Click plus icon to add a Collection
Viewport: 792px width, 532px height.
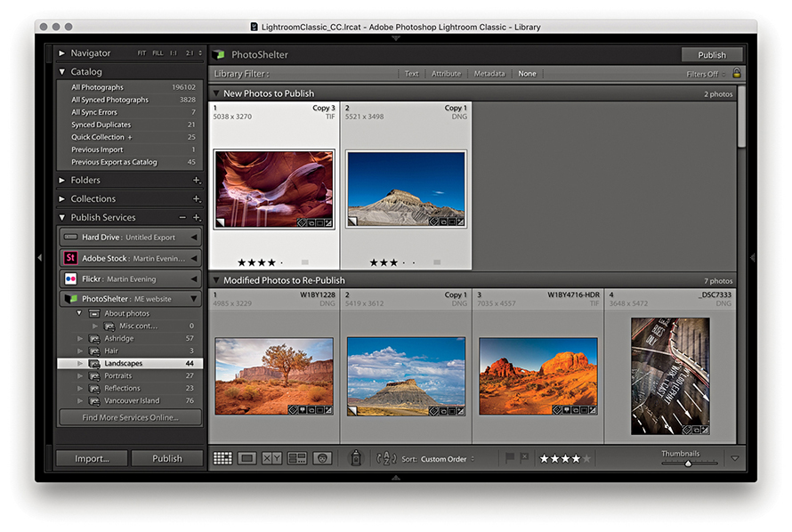pos(196,199)
